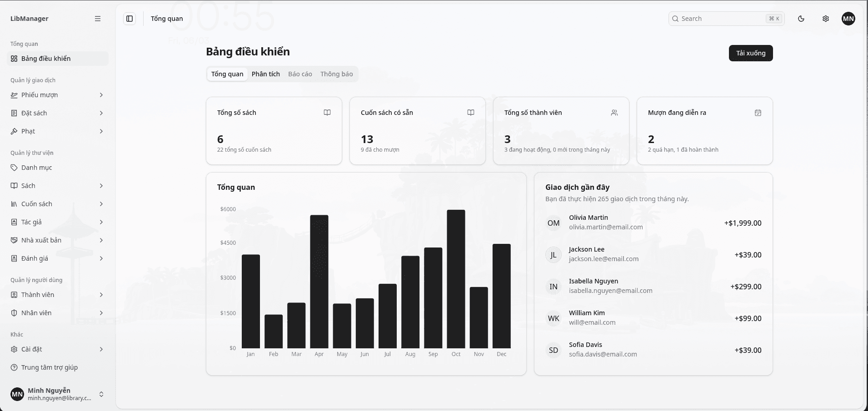Click the IN avatar for Isabella Nguyen
Viewport: 868px width, 411px height.
pyautogui.click(x=554, y=287)
